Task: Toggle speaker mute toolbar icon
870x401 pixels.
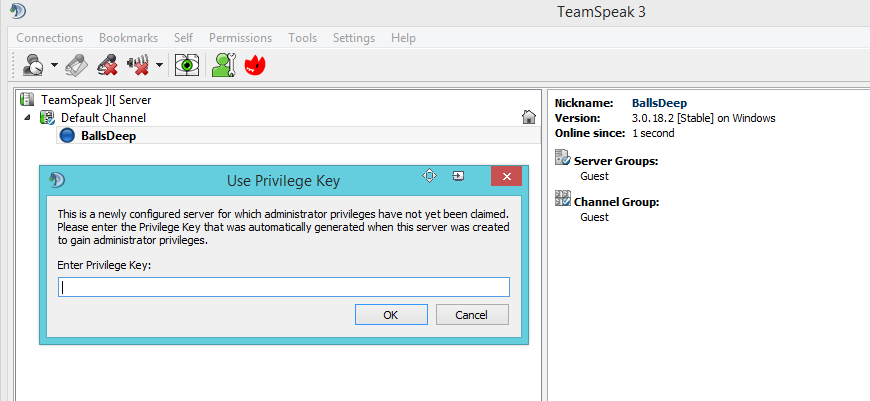Action: pyautogui.click(x=138, y=65)
